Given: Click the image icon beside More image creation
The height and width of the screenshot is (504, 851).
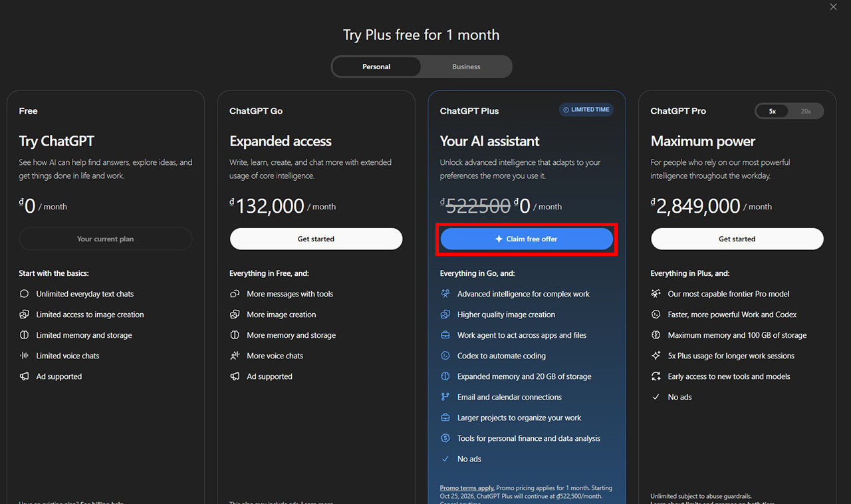Looking at the screenshot, I should point(235,315).
